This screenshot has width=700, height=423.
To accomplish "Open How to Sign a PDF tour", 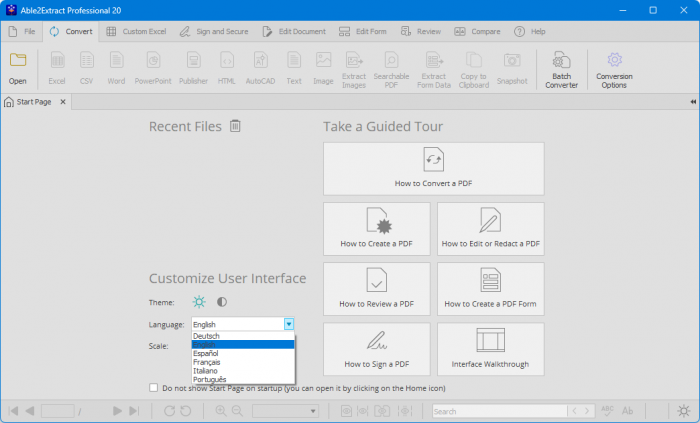I will [377, 348].
